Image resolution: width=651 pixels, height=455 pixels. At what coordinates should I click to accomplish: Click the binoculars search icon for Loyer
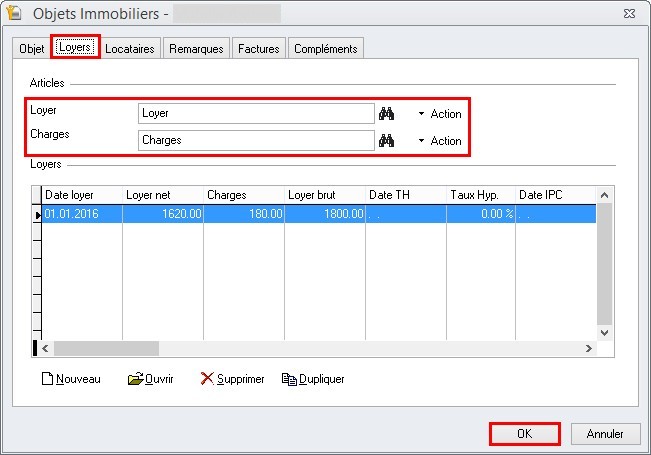click(387, 114)
